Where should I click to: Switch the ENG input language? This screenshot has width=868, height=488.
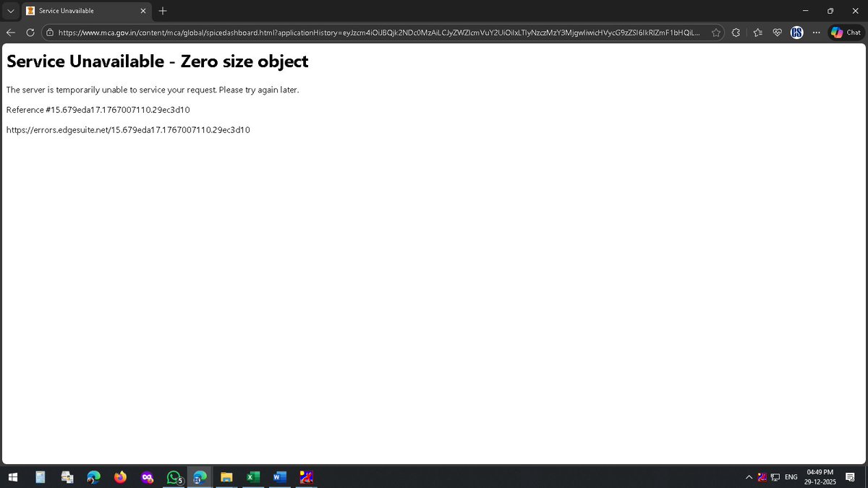(791, 477)
